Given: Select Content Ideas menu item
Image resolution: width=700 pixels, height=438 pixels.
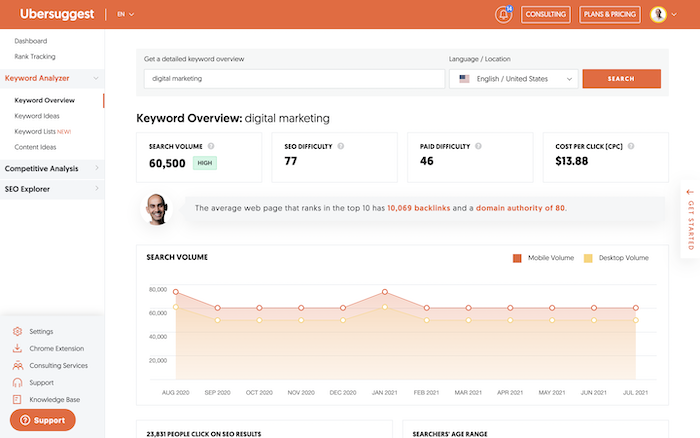Looking at the screenshot, I should (x=35, y=147).
